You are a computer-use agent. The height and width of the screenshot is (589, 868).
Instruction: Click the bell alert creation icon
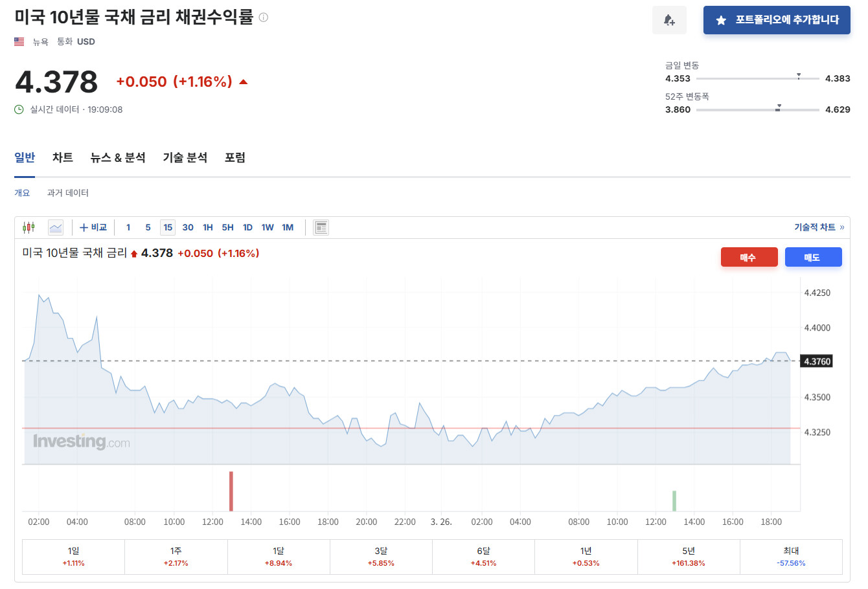tap(669, 20)
